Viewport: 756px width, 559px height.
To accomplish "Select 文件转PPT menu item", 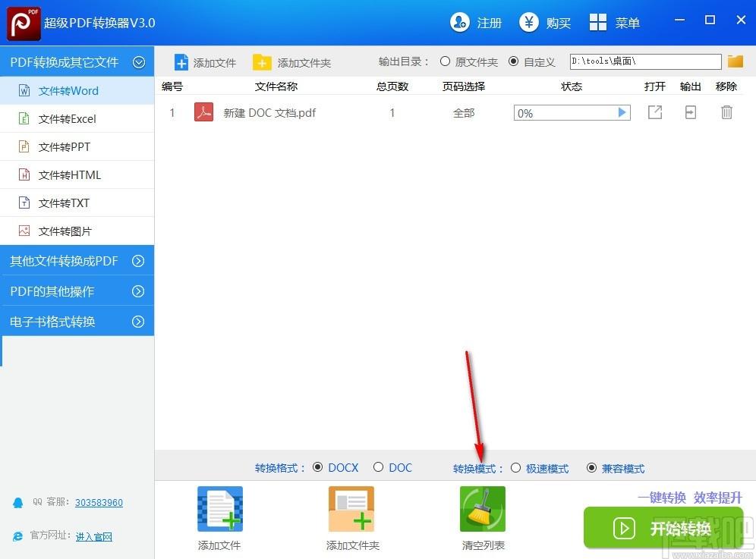I will [x=77, y=146].
